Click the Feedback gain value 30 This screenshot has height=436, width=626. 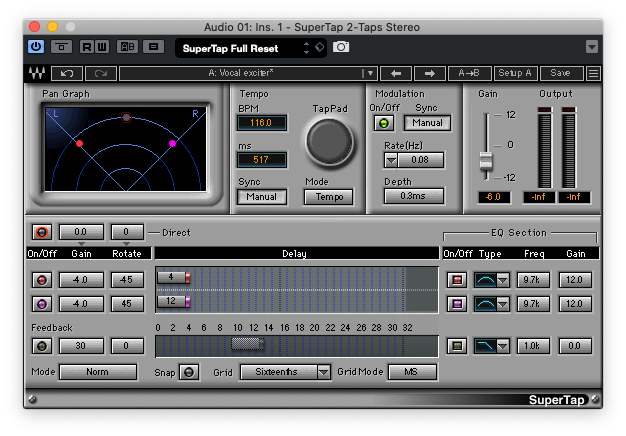(81, 346)
